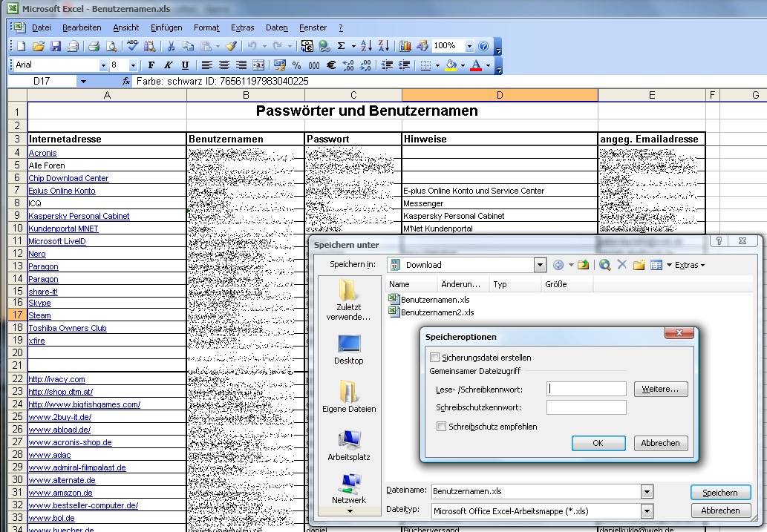The image size is (767, 532).
Task: Open the Format menu
Action: coord(206,28)
